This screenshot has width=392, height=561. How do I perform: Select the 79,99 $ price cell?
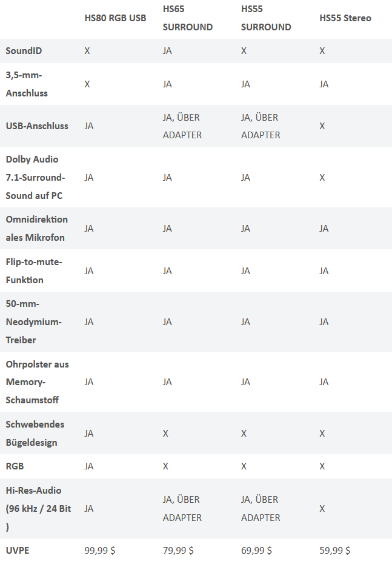point(178,550)
